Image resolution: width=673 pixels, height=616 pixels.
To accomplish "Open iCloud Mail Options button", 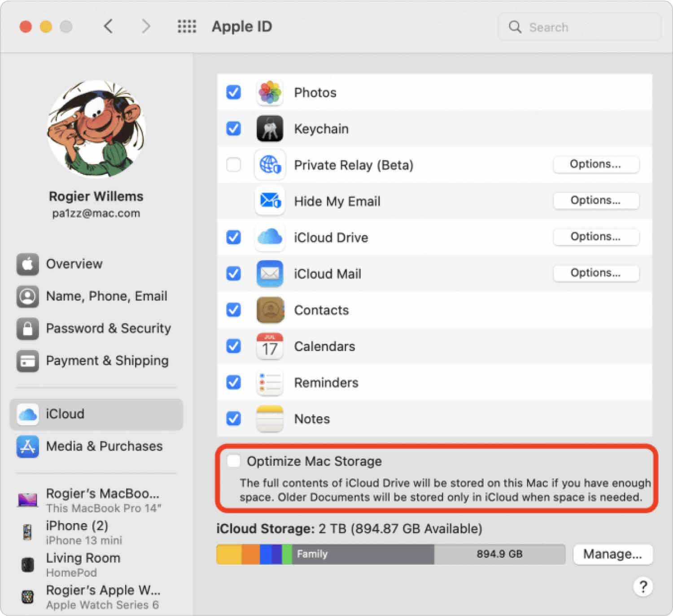I will (596, 273).
